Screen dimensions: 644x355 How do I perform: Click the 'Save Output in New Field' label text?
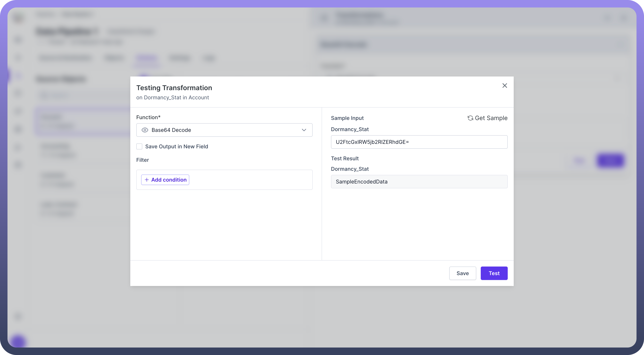177,146
